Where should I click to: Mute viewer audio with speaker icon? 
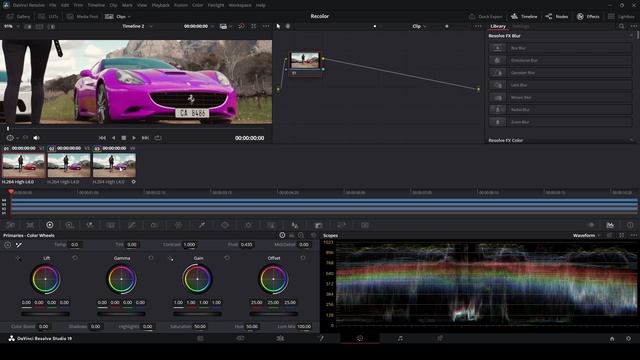[36, 138]
